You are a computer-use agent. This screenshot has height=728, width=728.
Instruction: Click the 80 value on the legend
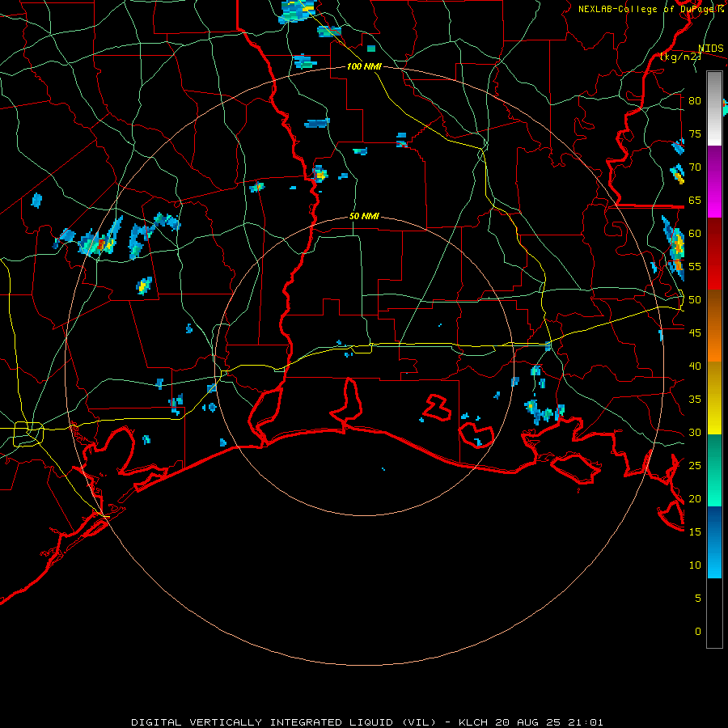[695, 101]
